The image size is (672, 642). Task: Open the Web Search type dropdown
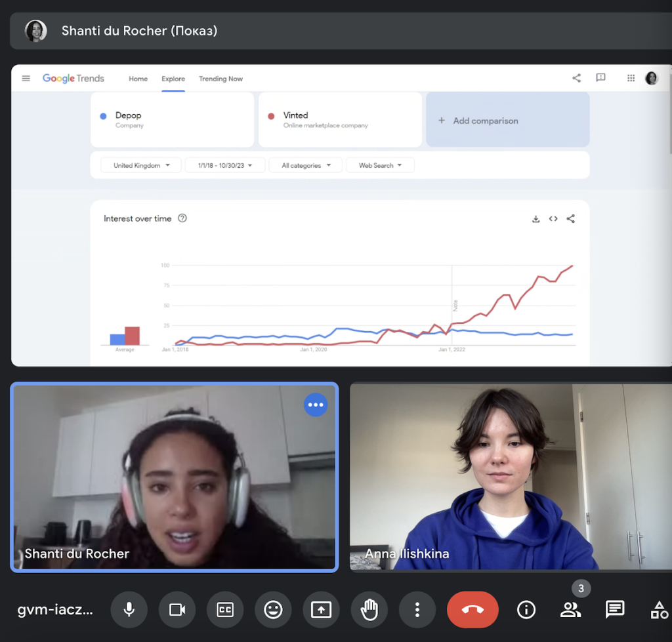[380, 165]
